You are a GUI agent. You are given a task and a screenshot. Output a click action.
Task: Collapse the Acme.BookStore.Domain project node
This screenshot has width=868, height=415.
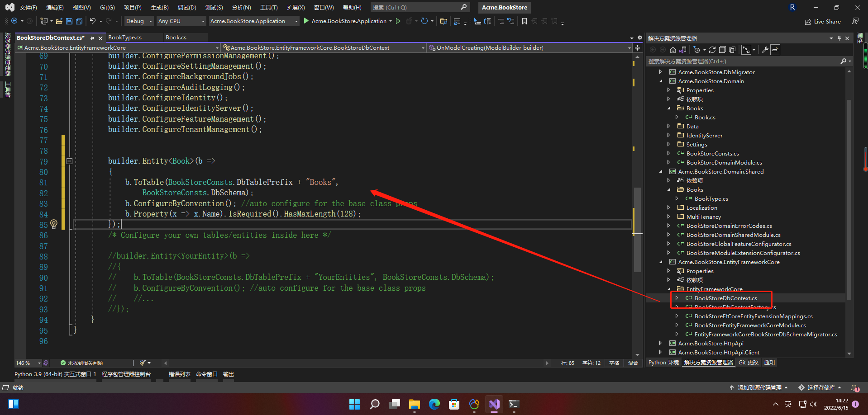(660, 81)
